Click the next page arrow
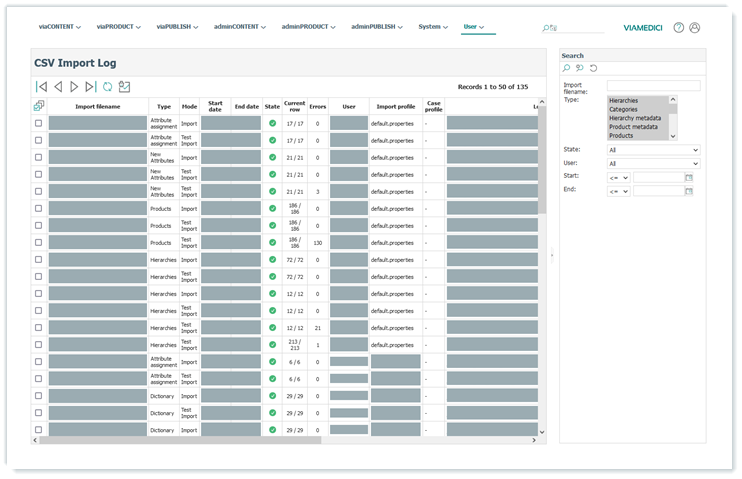742x479 pixels. point(74,87)
